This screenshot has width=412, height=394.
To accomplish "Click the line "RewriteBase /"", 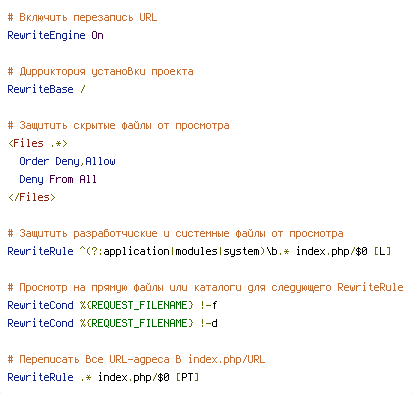I will (46, 89).
